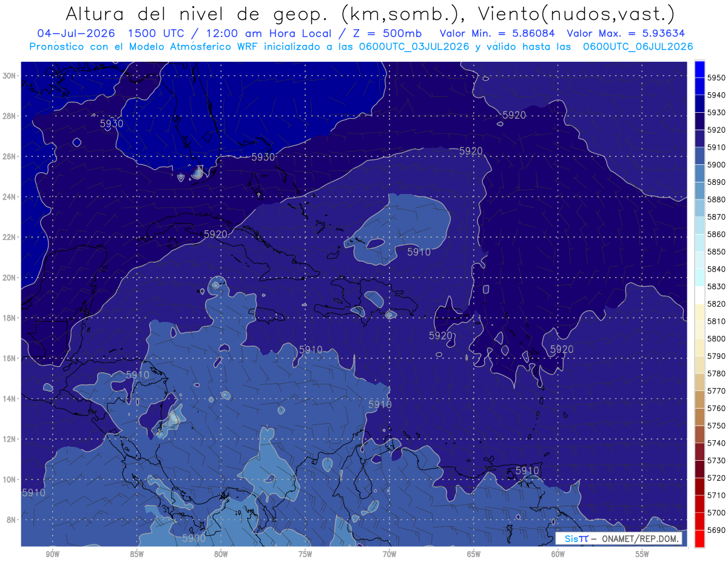Click the 5720 color scale label
Image resolution: width=728 pixels, height=562 pixels.
click(716, 478)
